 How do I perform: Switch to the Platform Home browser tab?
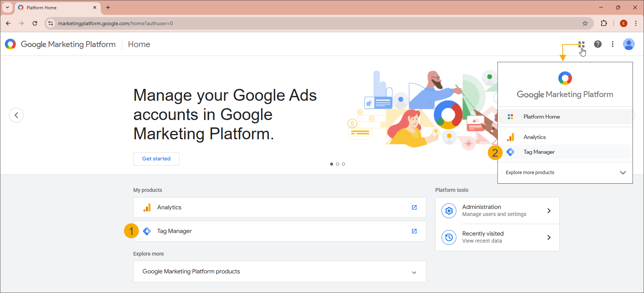coord(57,7)
